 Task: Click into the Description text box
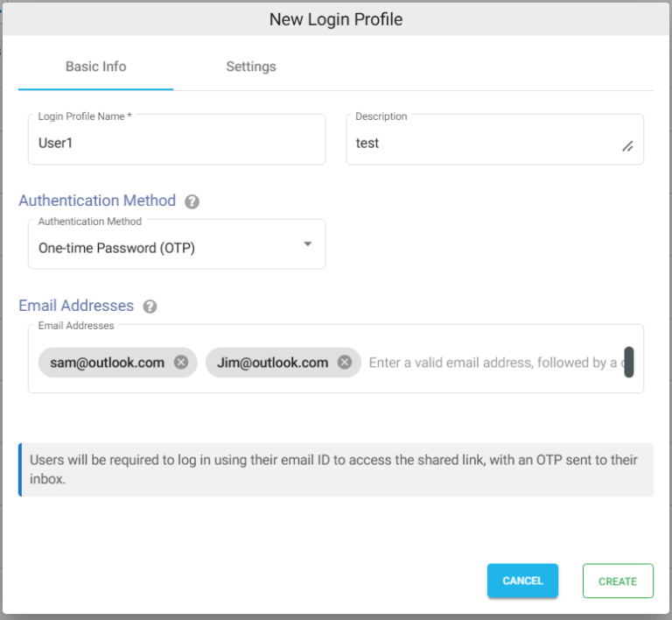pyautogui.click(x=494, y=139)
